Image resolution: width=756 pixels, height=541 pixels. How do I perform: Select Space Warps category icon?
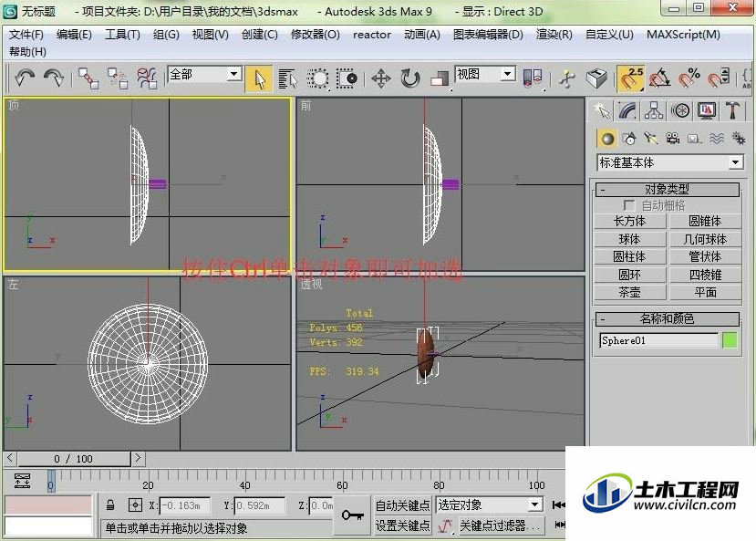click(x=717, y=139)
